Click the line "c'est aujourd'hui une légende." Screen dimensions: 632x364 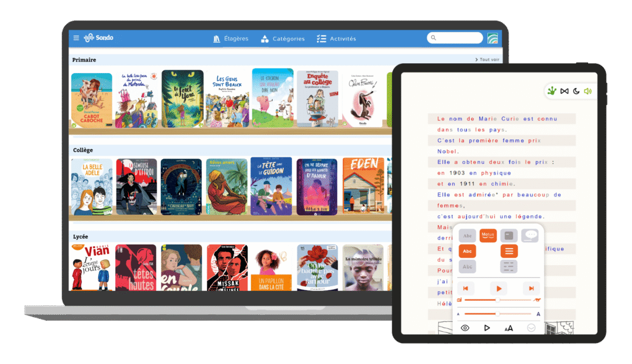491,217
